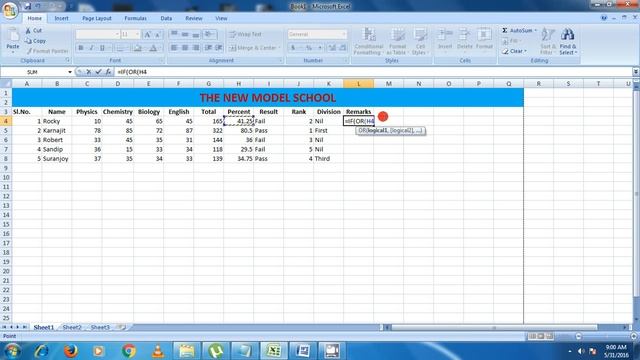Switch to the Formulas tab
The height and width of the screenshot is (360, 640).
[x=136, y=18]
